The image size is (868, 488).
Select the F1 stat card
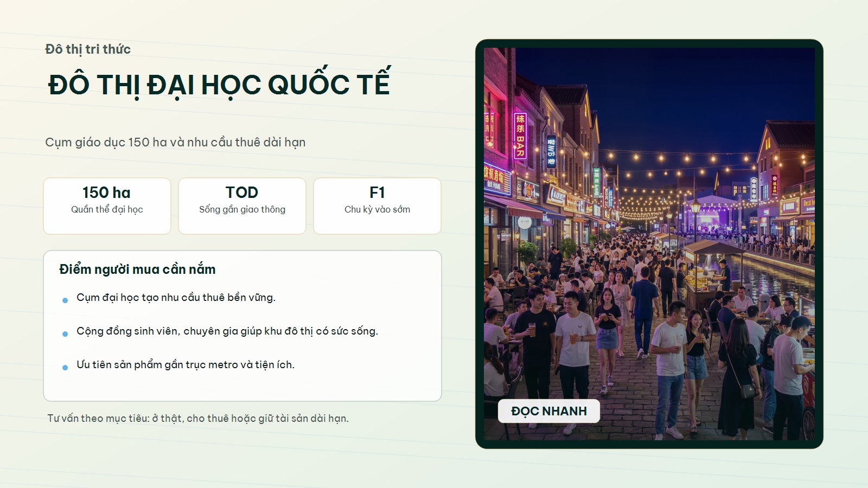pyautogui.click(x=377, y=206)
